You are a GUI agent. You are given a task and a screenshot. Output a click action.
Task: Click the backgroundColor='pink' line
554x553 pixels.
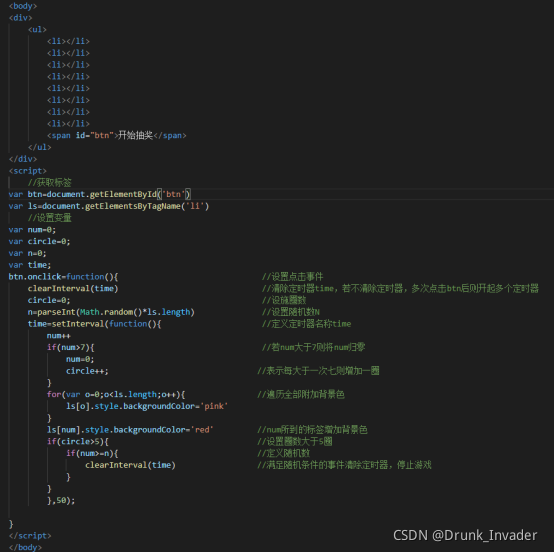147,406
